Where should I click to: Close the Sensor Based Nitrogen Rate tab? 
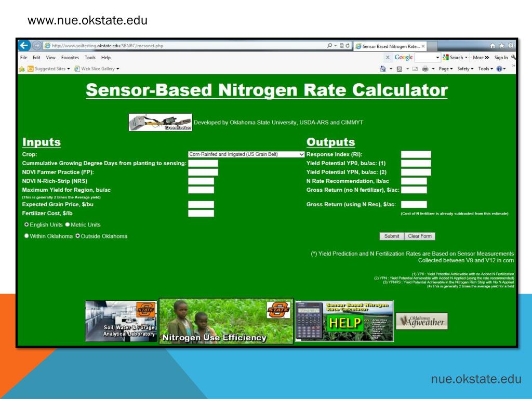423,46
